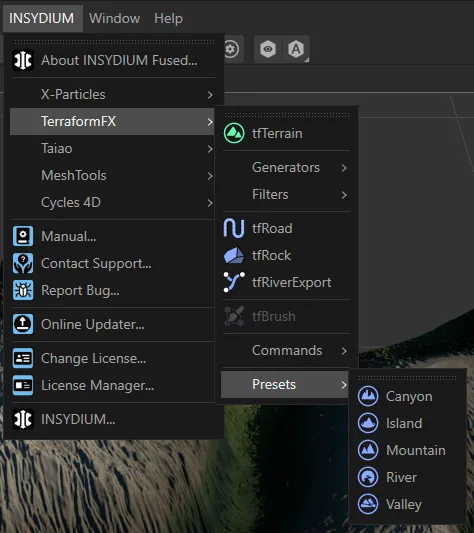Click INSYDIUM menu tear-off dotted handle
Viewport: 474px width, 533px height.
114,41
